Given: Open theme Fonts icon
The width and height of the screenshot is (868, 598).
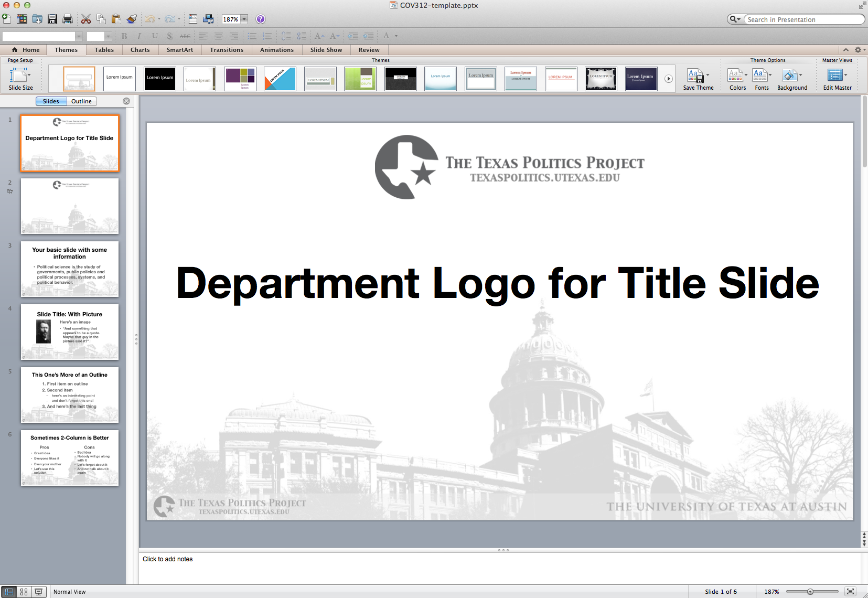Looking at the screenshot, I should tap(759, 76).
